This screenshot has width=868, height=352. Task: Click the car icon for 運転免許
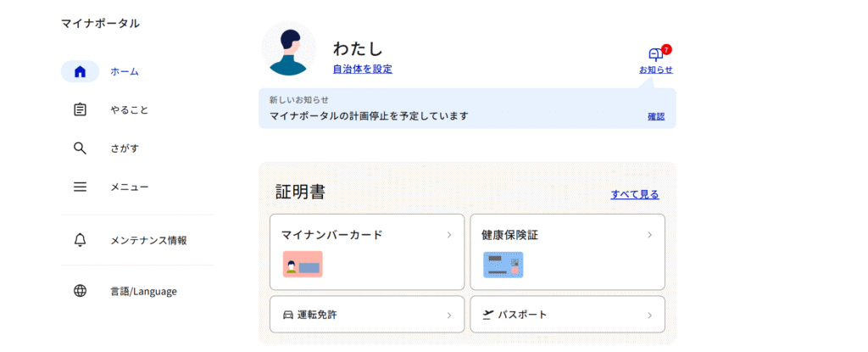[287, 315]
